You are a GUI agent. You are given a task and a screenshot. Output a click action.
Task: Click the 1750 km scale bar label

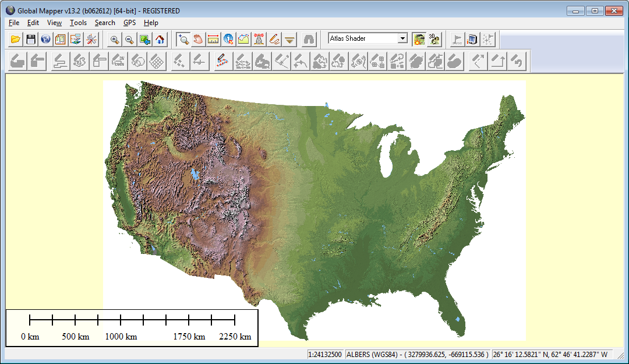pos(189,337)
